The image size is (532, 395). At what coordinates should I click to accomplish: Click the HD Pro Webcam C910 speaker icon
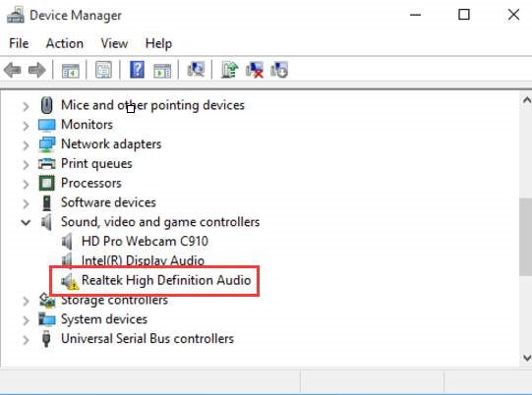tap(67, 242)
